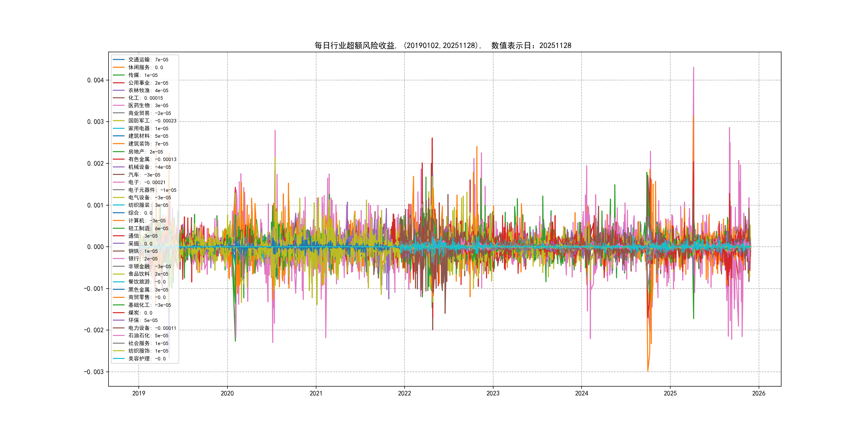The image size is (868, 434).
Task: Select the 电子: -0.00021 legend label
Action: (x=147, y=182)
